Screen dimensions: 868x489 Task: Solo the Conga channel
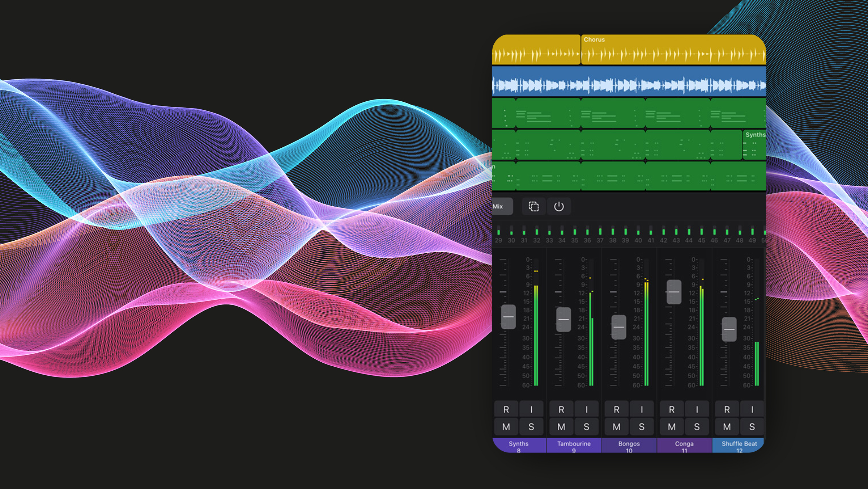point(697,427)
